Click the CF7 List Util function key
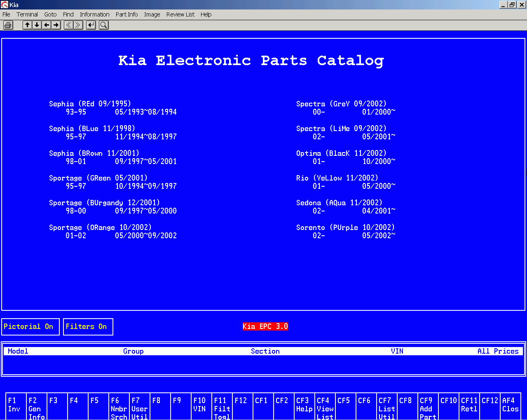 [x=387, y=407]
